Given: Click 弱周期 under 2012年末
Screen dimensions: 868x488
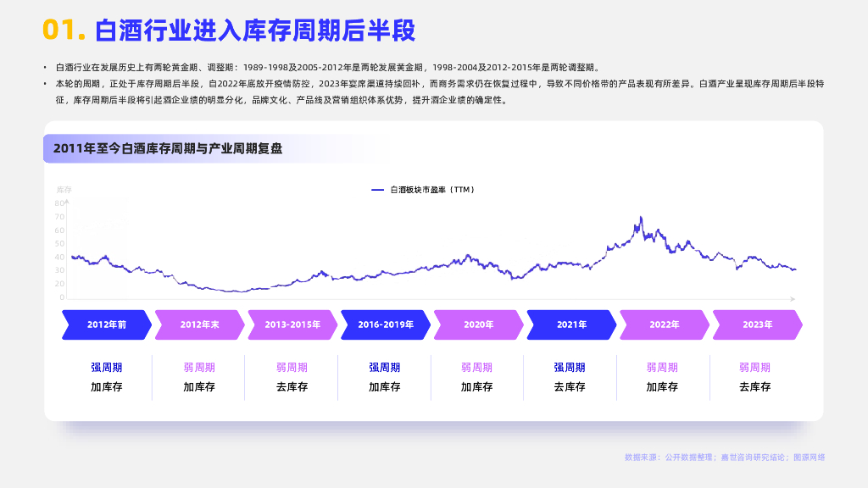Looking at the screenshot, I should click(x=199, y=368).
